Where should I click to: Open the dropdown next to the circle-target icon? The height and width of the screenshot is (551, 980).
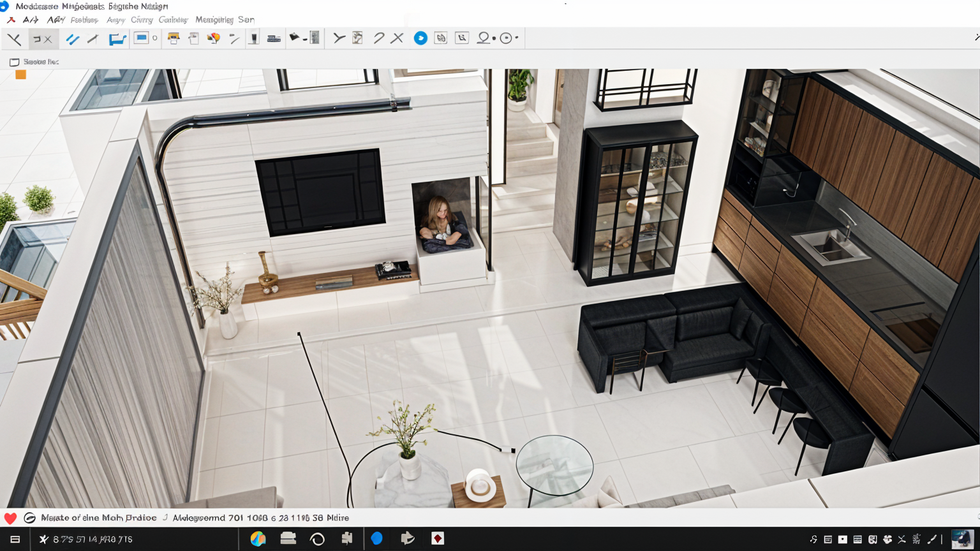click(x=516, y=38)
